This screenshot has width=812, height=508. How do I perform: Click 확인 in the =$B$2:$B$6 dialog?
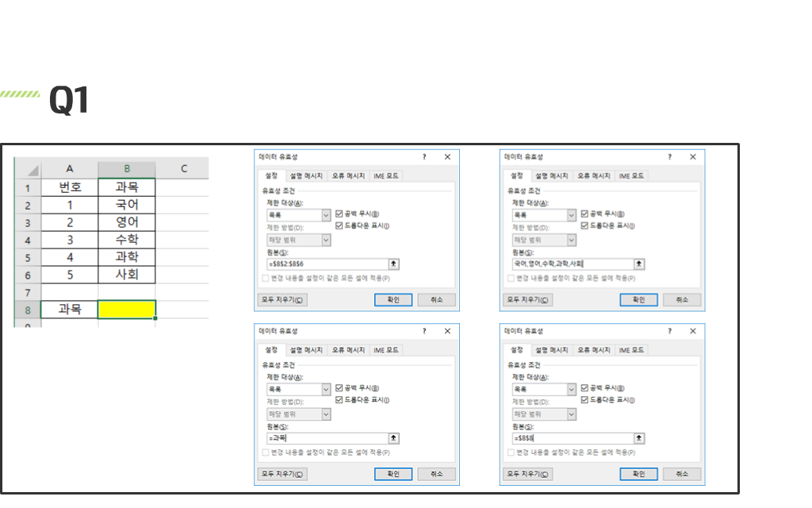[393, 299]
